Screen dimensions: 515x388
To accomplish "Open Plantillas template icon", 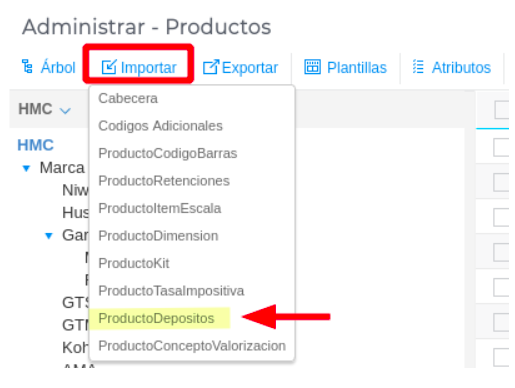I will 312,67.
